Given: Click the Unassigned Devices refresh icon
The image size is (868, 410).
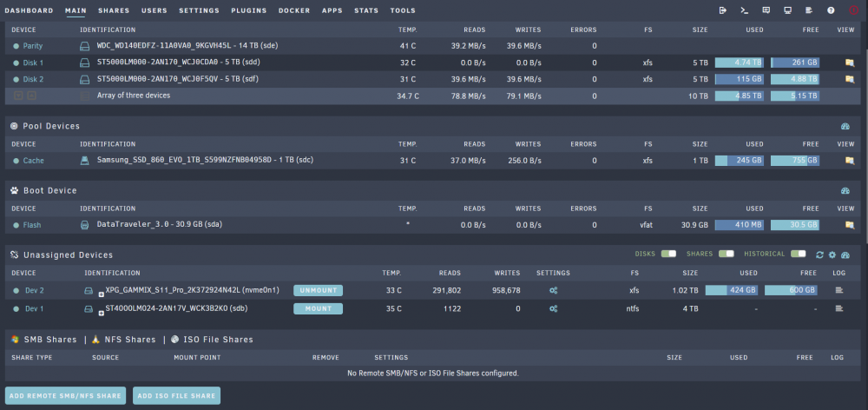Looking at the screenshot, I should point(820,255).
